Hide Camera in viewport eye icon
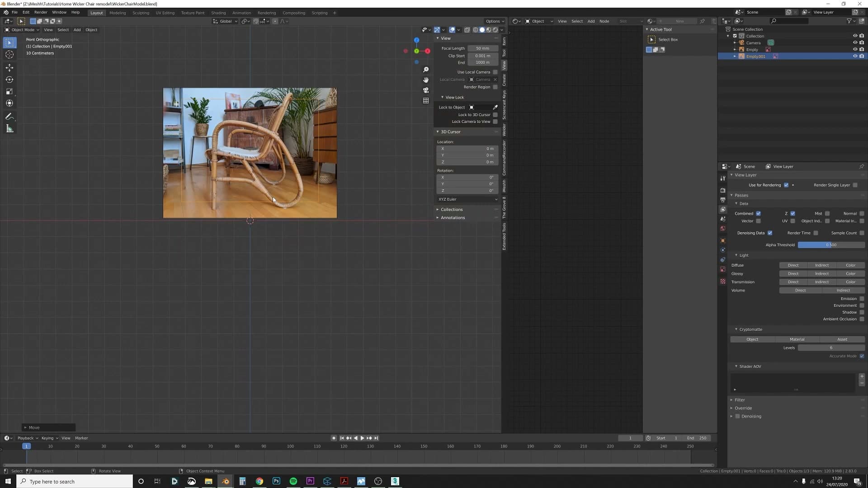Viewport: 868px width, 488px height. pos(855,42)
